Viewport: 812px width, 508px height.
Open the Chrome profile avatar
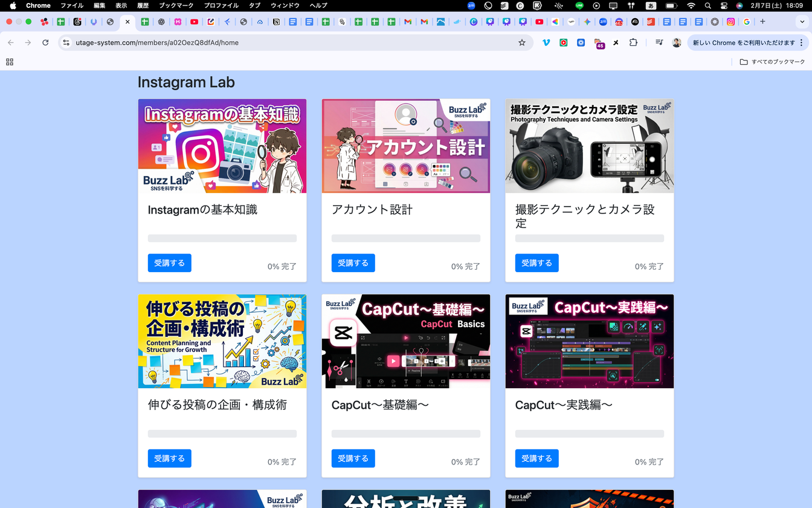point(677,43)
